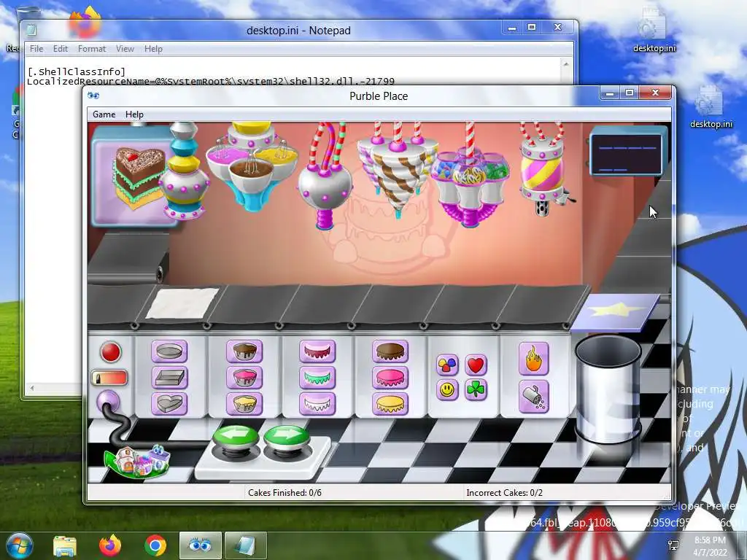747x560 pixels.
Task: Click the red round stop button
Action: click(x=111, y=352)
